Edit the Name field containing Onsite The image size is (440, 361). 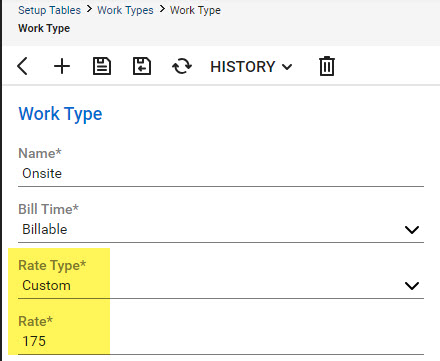(x=221, y=174)
